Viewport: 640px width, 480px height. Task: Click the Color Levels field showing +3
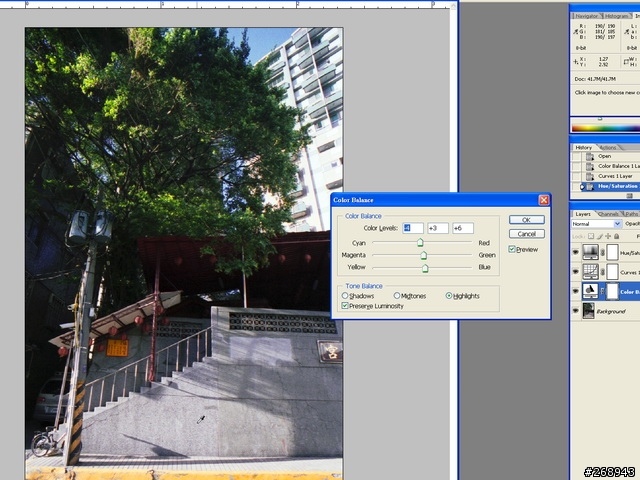coord(438,228)
